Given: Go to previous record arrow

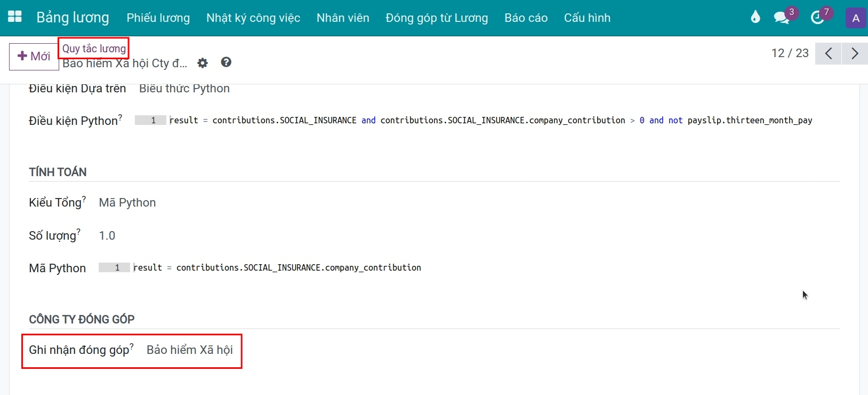Looking at the screenshot, I should (x=829, y=53).
